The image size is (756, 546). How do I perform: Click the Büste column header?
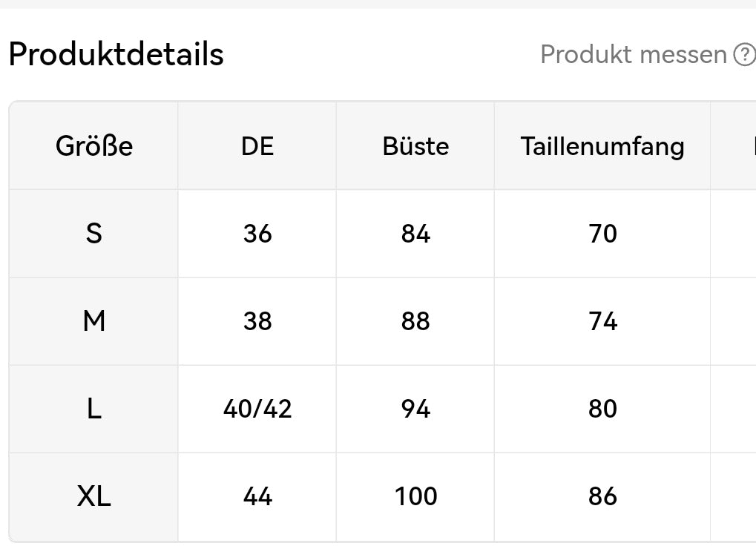[415, 145]
